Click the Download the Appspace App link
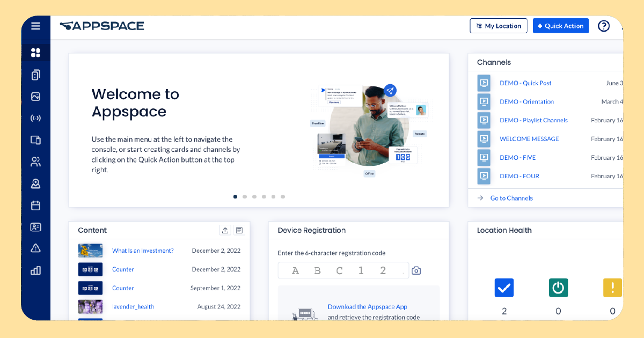644x338 pixels. (367, 307)
